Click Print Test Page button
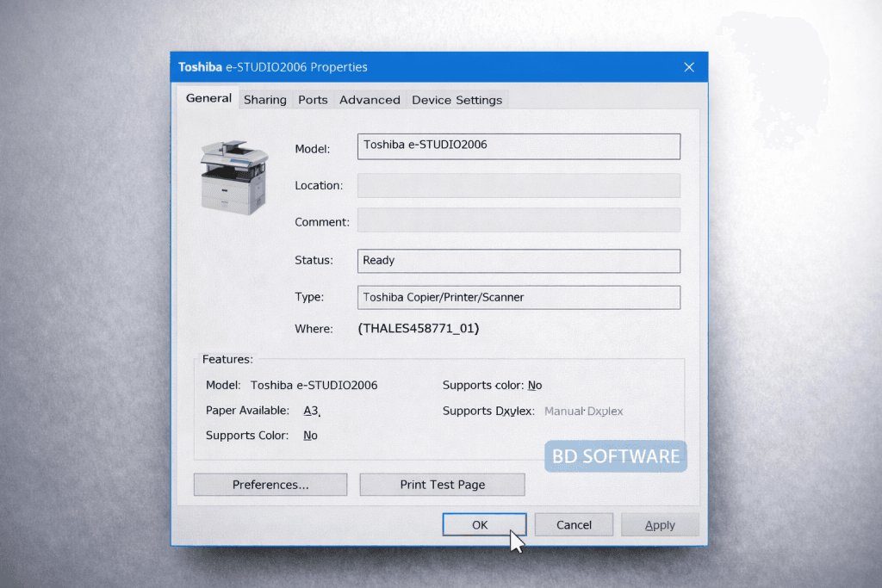Screen dimensions: 882x588 [x=442, y=485]
